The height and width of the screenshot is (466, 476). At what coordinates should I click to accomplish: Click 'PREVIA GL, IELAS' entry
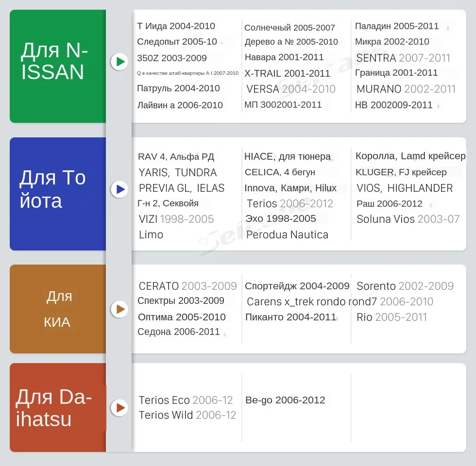coord(182,188)
